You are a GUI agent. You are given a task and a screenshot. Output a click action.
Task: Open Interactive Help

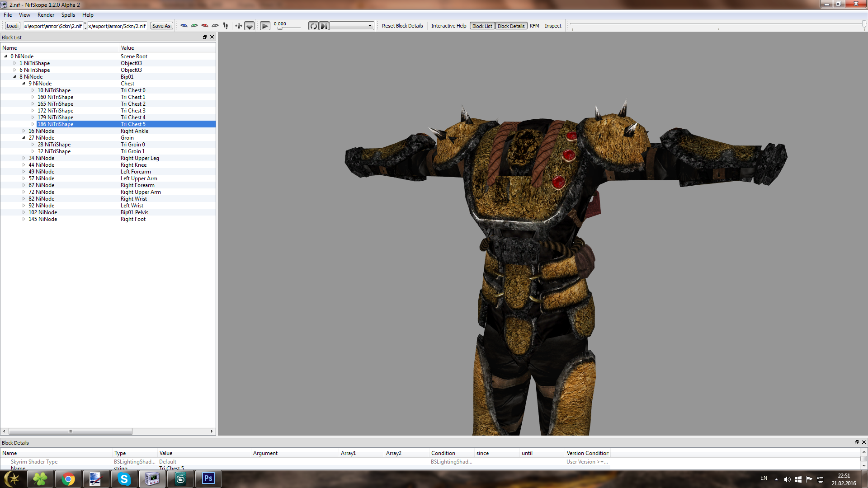[x=448, y=26]
